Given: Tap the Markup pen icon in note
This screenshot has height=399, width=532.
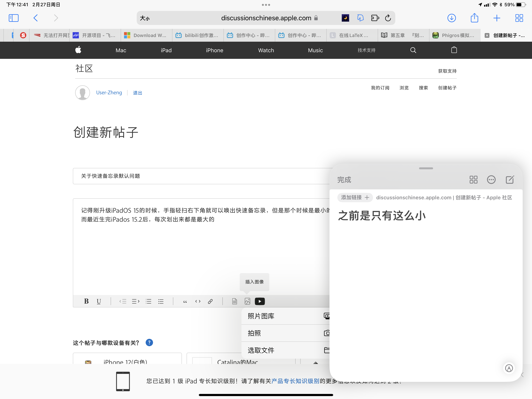Looking at the screenshot, I should [x=509, y=368].
